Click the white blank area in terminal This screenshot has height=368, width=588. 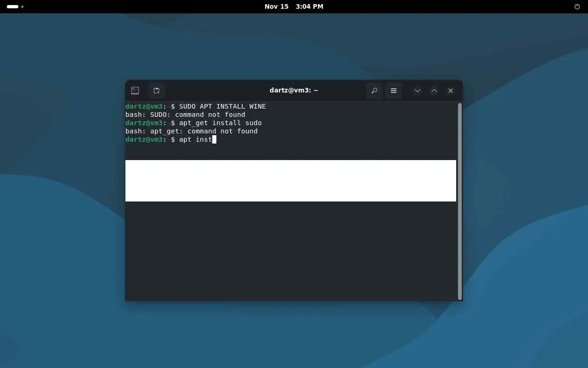click(291, 181)
